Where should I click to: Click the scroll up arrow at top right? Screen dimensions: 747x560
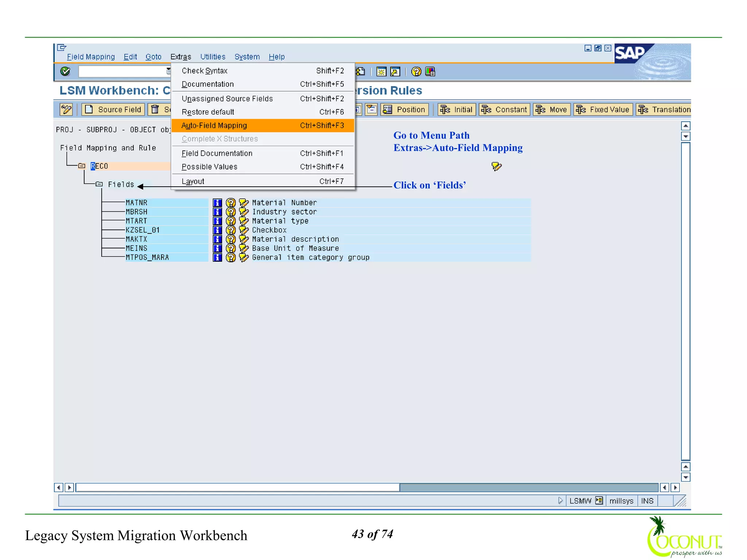(686, 126)
